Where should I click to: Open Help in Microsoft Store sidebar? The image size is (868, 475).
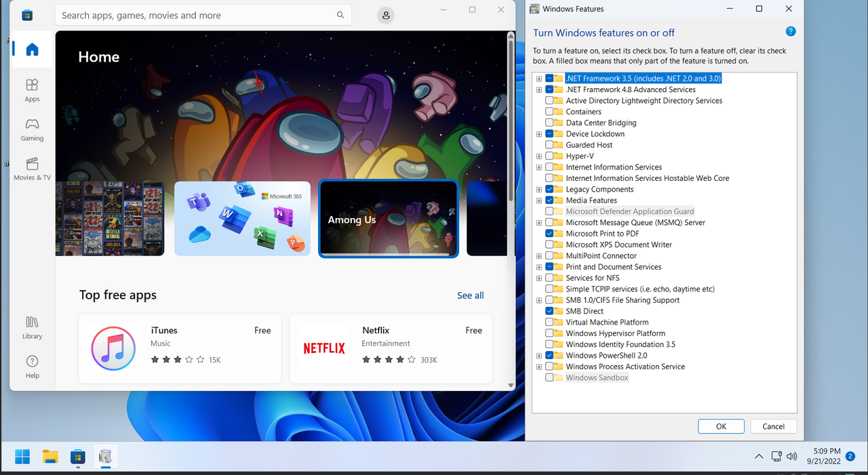click(32, 367)
